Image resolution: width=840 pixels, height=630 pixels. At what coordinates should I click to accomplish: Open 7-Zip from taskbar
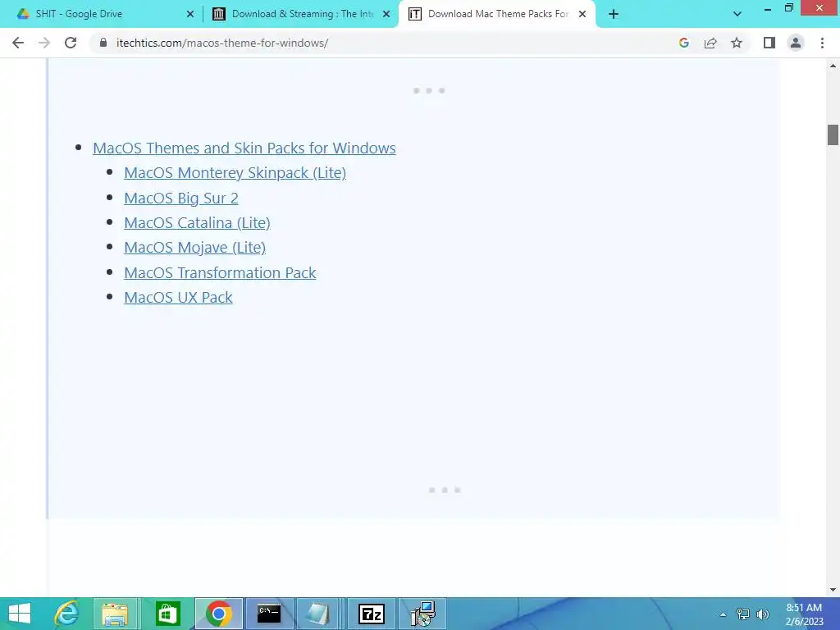click(x=372, y=614)
